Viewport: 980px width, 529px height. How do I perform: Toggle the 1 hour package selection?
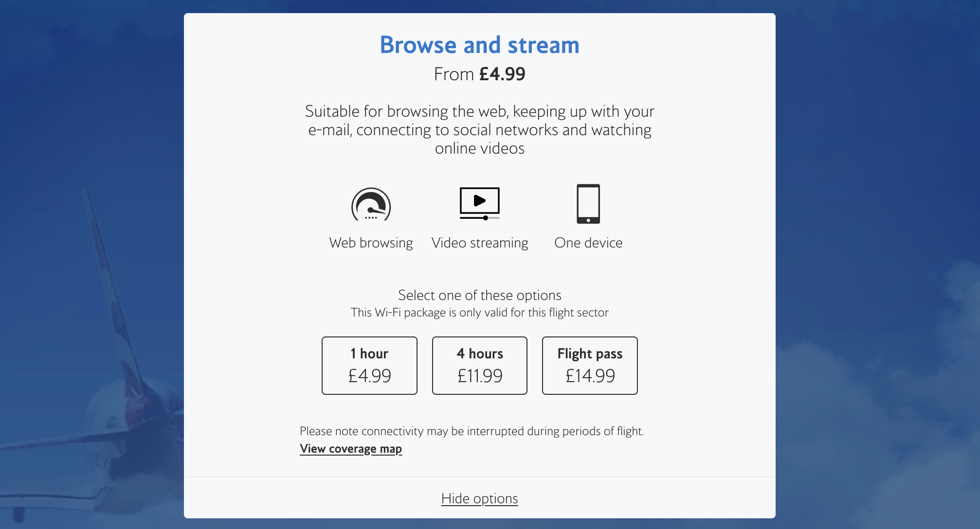pos(369,366)
